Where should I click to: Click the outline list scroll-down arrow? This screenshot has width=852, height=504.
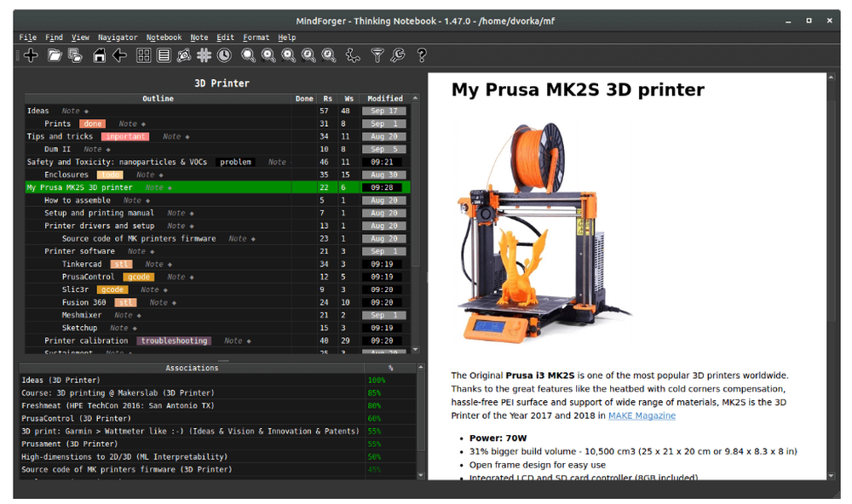coord(416,350)
